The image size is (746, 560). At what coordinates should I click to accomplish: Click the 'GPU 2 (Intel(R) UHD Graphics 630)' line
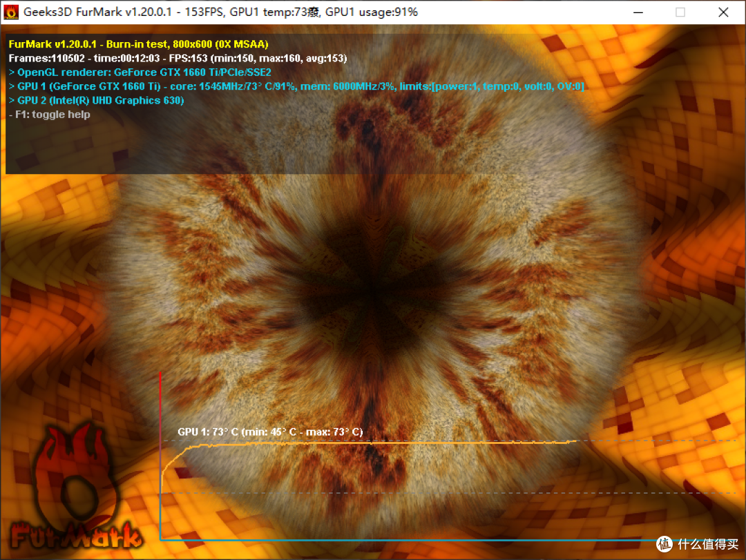tap(96, 100)
